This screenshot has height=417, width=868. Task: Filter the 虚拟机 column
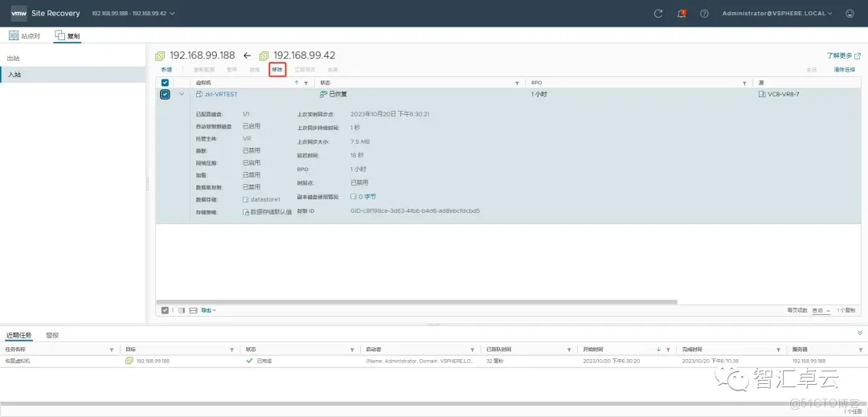tap(305, 83)
